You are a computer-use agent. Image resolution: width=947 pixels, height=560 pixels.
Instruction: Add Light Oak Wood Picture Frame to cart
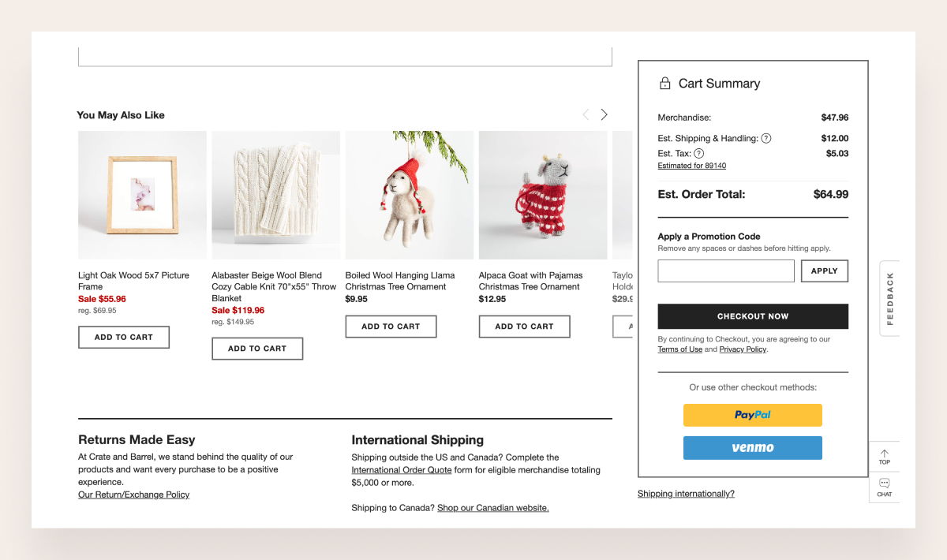click(x=124, y=337)
